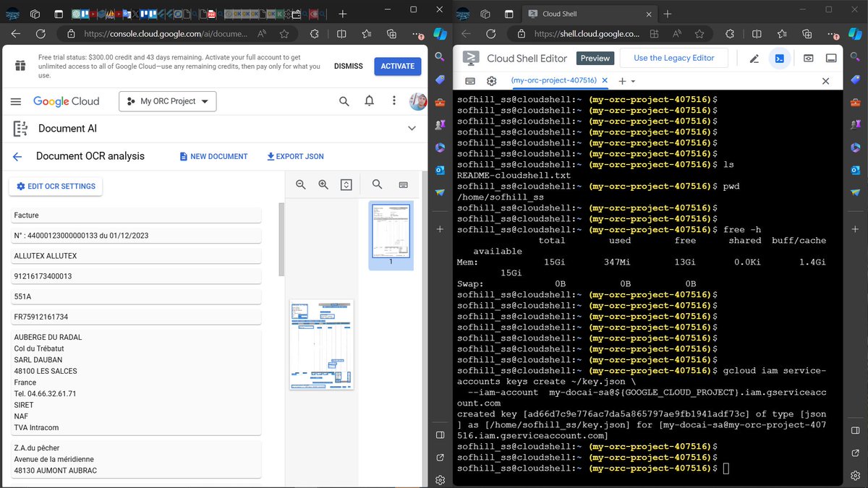
Task: Open split screen in Cloud Shell window toolbar
Action: click(x=757, y=34)
